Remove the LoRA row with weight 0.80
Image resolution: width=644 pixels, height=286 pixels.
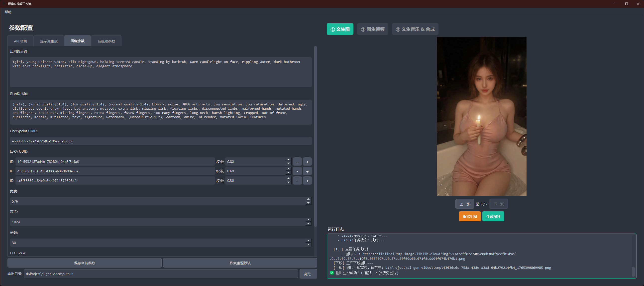[x=297, y=162]
